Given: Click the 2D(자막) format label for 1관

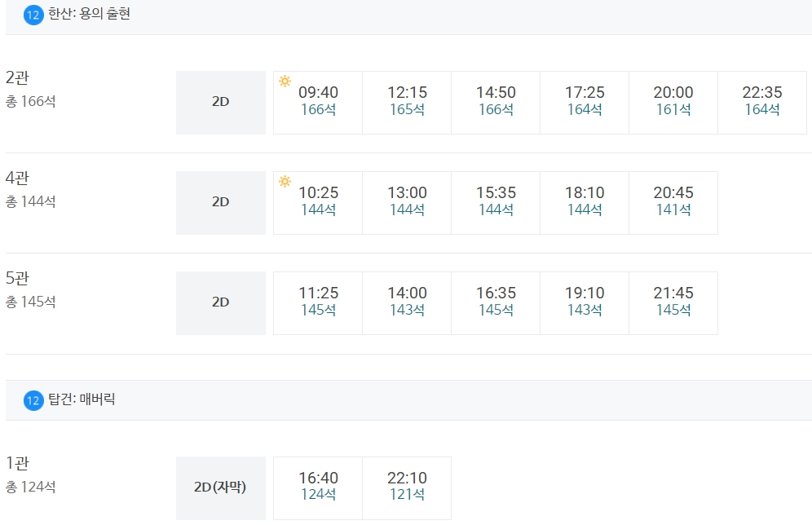Looking at the screenshot, I should [220, 487].
